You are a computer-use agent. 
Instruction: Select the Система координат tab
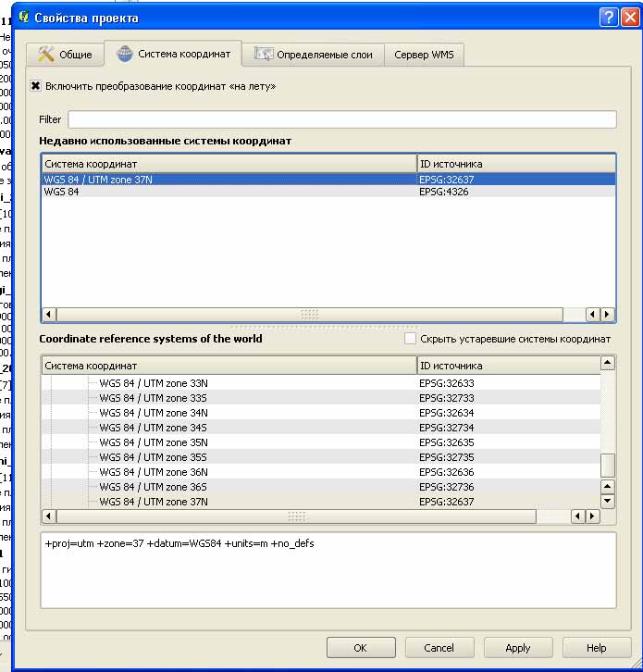[173, 54]
